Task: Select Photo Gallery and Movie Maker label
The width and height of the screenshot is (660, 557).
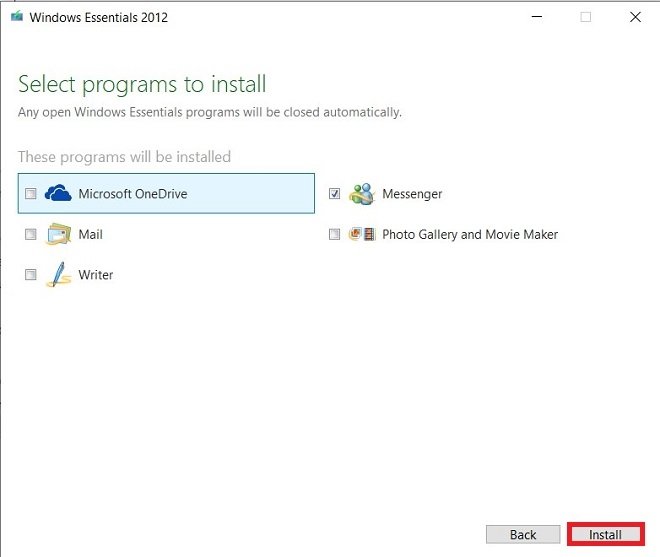Action: pos(470,234)
